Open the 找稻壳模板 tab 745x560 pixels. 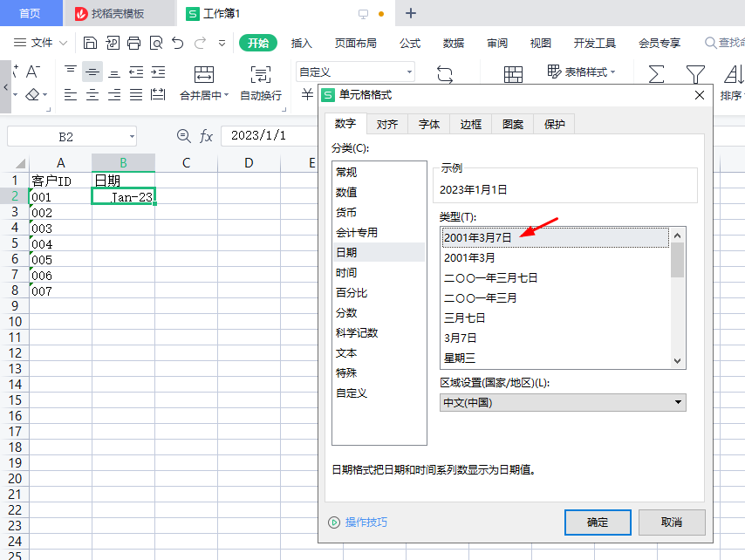tap(119, 13)
